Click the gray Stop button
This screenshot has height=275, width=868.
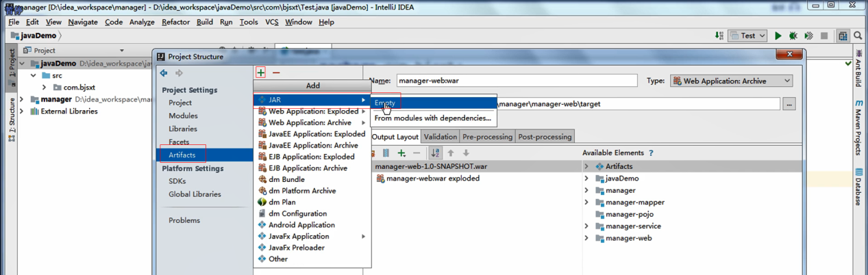point(824,36)
